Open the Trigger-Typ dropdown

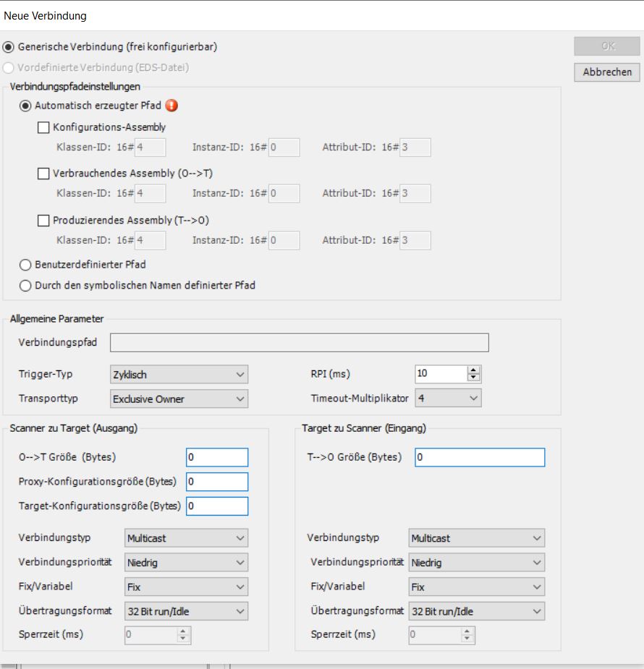coord(179,375)
